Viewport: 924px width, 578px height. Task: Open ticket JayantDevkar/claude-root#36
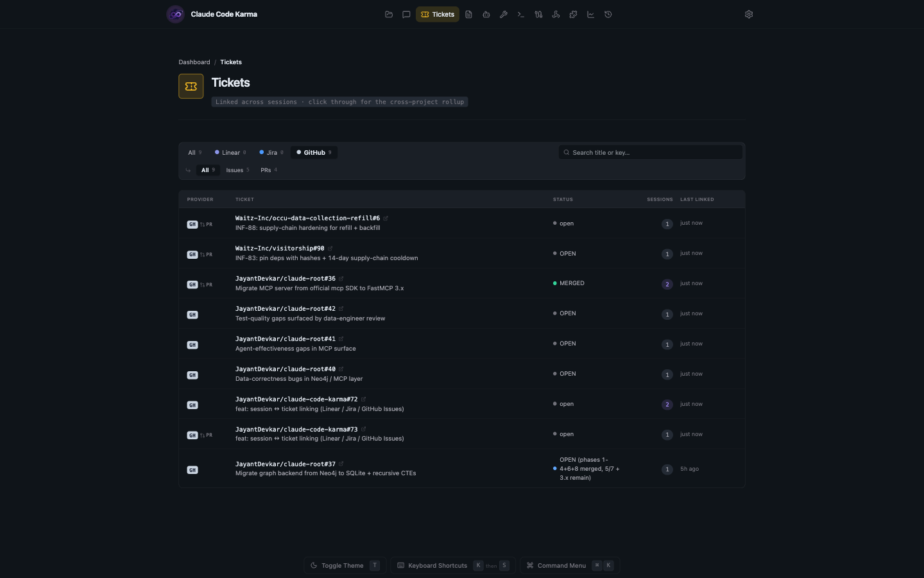286,279
